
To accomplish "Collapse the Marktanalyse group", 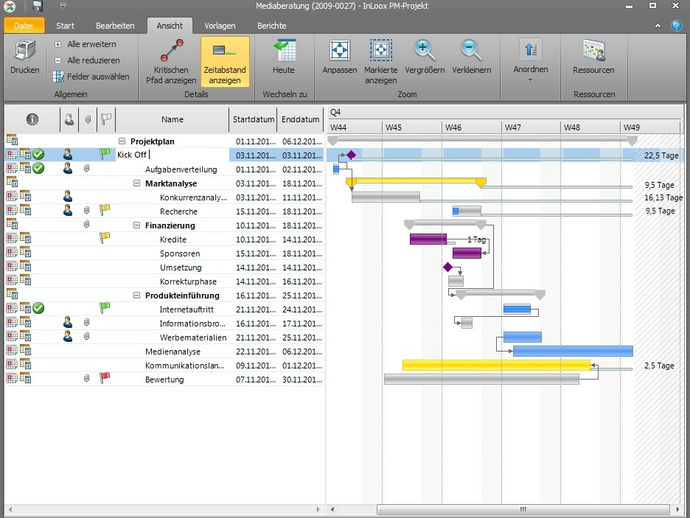I will 136,184.
